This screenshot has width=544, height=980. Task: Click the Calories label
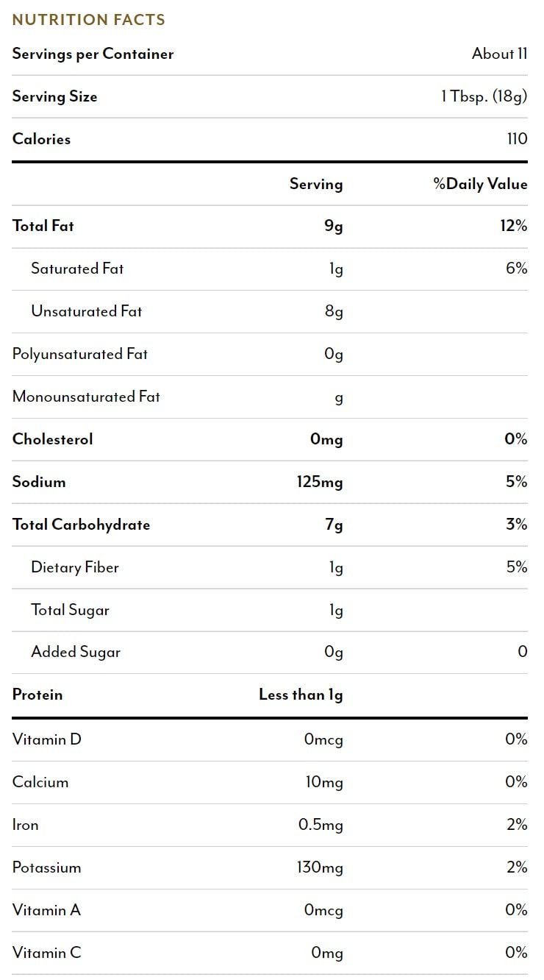click(42, 139)
